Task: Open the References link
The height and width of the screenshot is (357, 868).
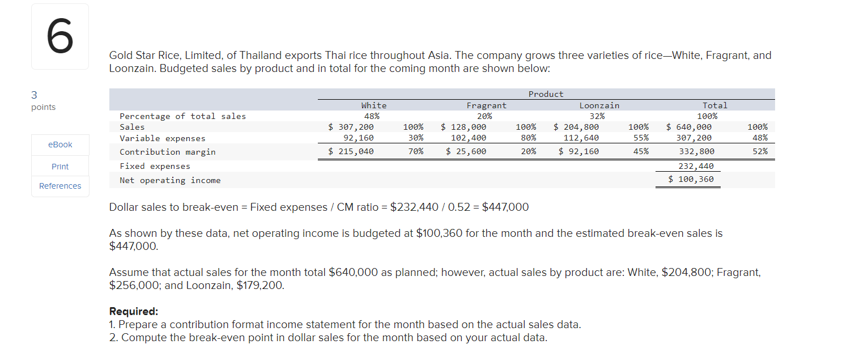Action: click(59, 185)
